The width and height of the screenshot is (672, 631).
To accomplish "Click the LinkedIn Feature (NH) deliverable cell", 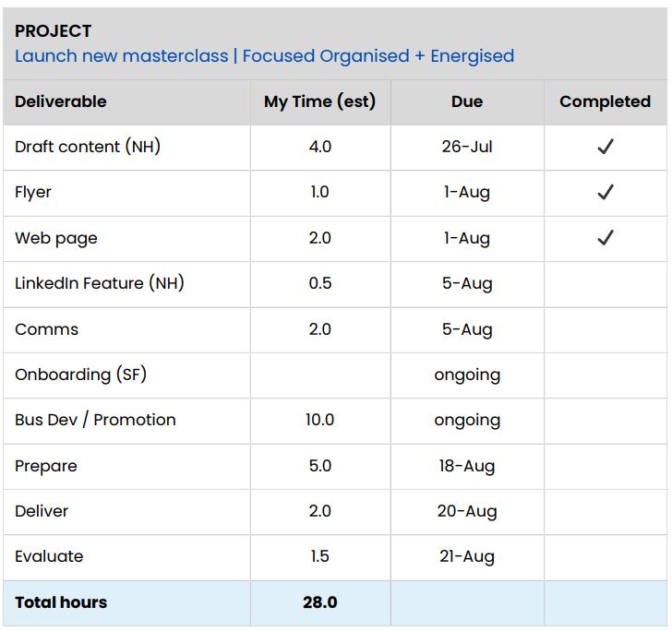I will tap(100, 283).
